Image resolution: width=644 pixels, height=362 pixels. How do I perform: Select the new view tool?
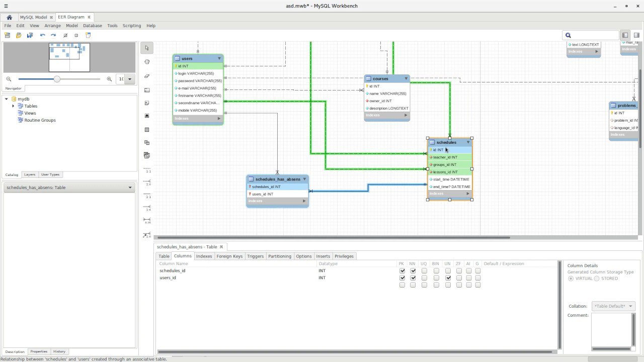tap(147, 143)
